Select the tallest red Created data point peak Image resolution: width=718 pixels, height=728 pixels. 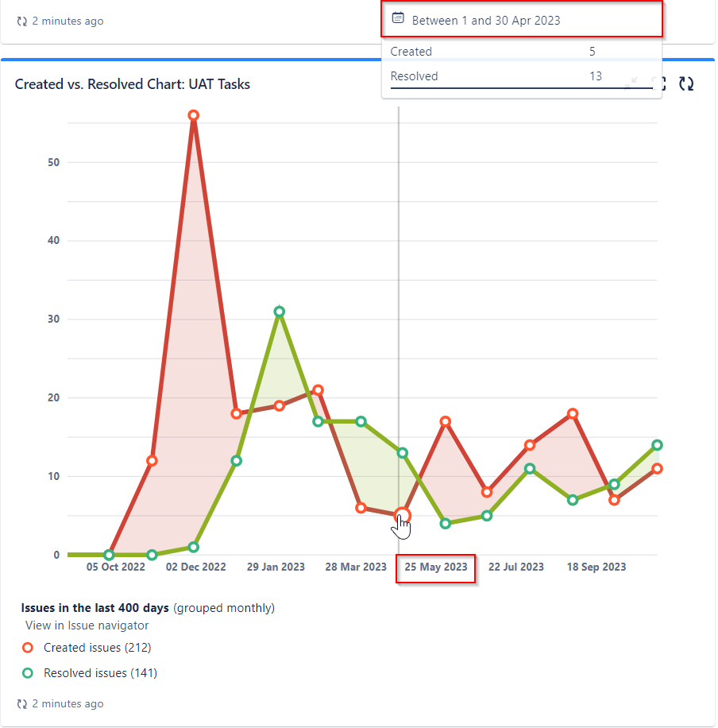click(x=194, y=115)
